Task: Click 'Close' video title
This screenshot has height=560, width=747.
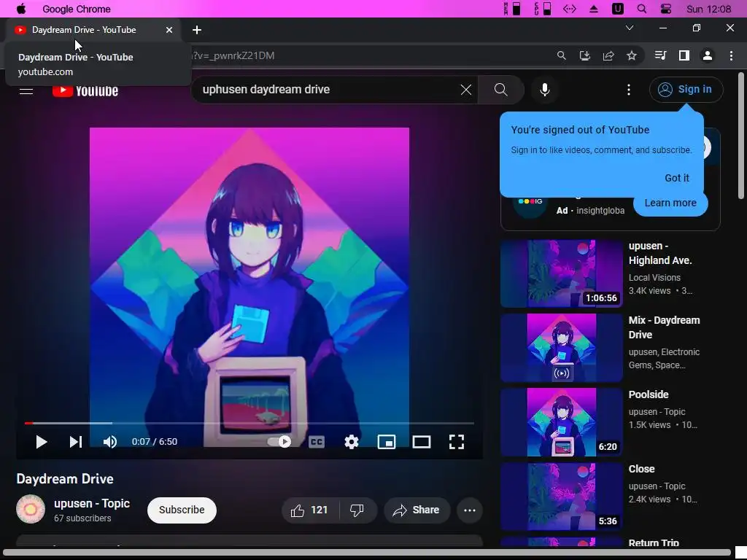Action: click(x=641, y=469)
